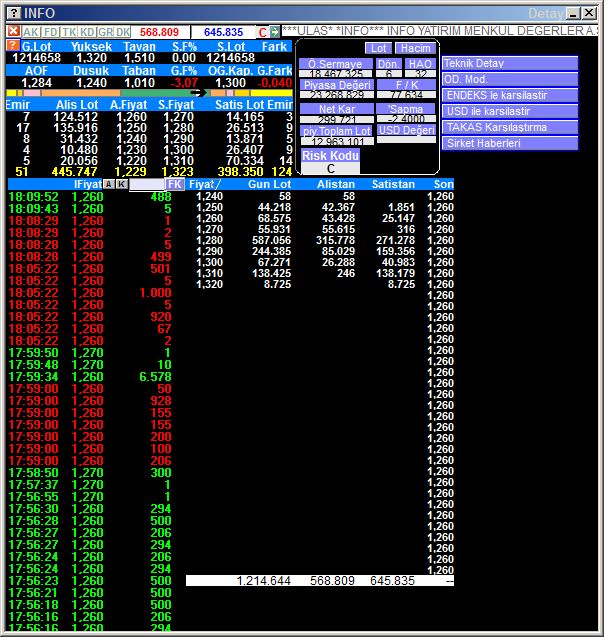
Task: Click the question mark icon in title bar
Action: pos(14,13)
